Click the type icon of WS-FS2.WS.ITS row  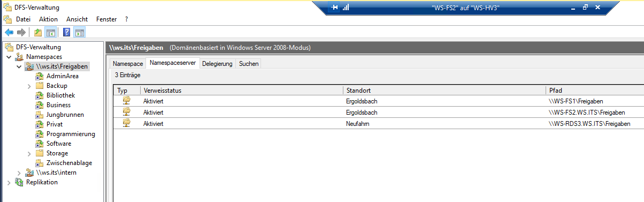tap(127, 112)
